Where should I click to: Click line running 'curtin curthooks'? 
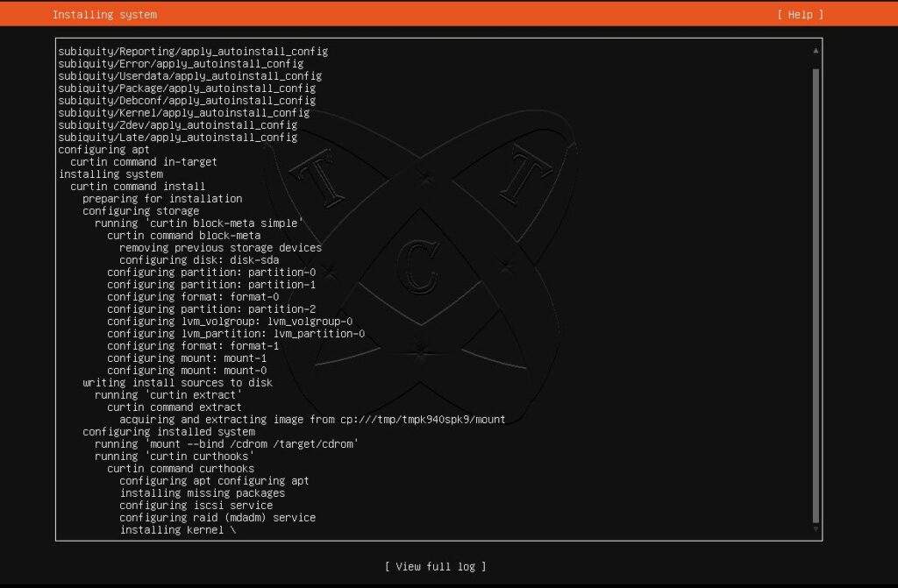point(175,457)
